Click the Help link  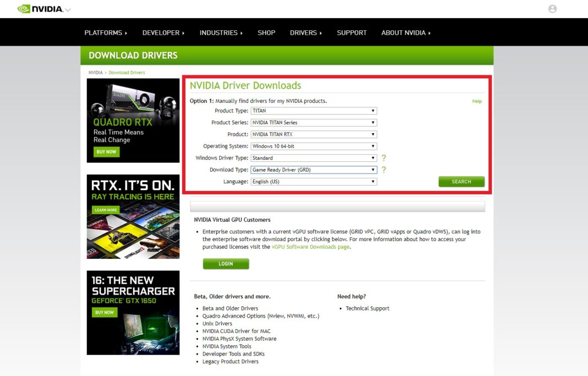[477, 101]
